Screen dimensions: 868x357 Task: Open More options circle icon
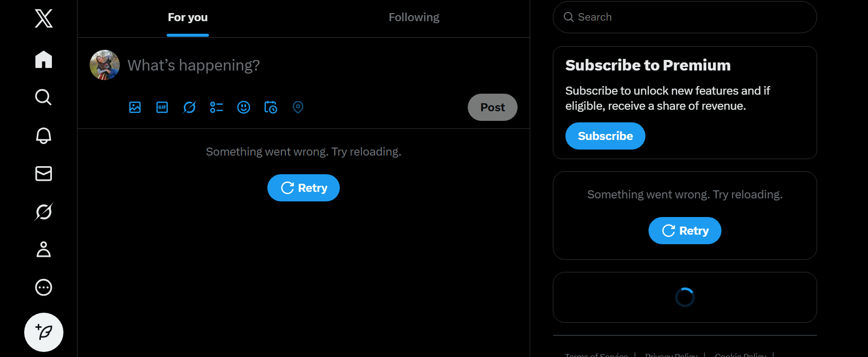coord(44,288)
